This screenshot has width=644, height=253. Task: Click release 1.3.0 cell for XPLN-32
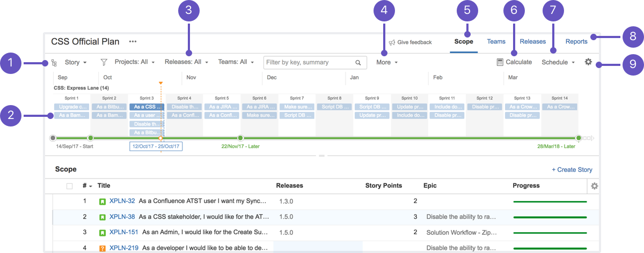point(286,202)
